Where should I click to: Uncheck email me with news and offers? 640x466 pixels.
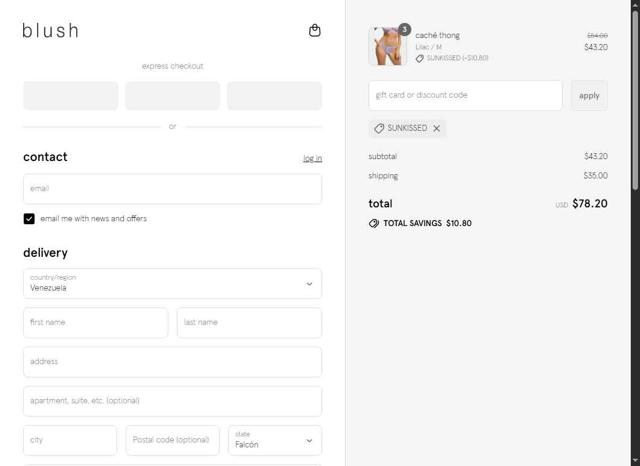(29, 218)
